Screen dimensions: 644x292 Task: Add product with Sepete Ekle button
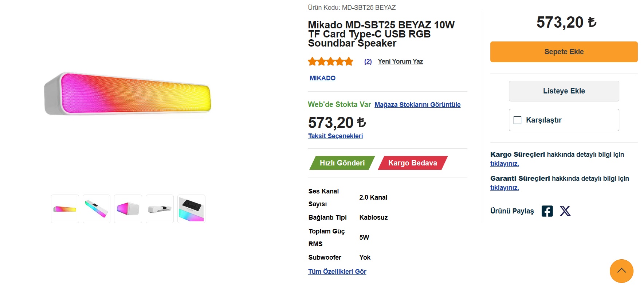[563, 52]
